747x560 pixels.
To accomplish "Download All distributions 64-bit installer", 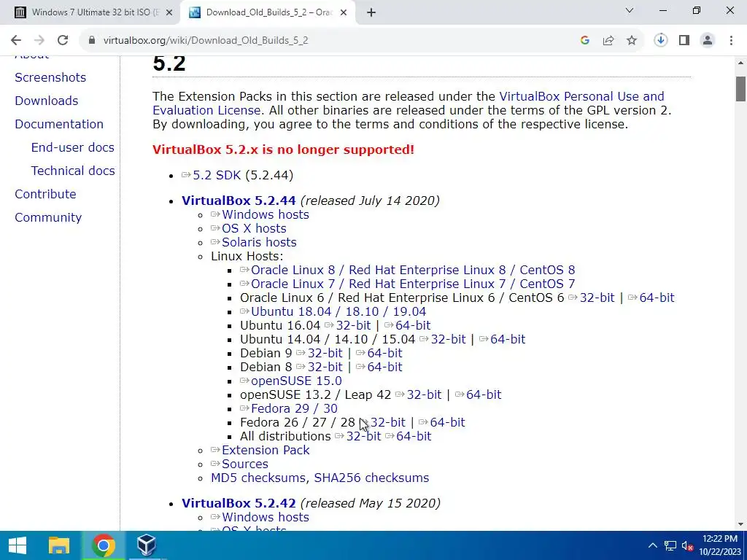I will point(414,436).
